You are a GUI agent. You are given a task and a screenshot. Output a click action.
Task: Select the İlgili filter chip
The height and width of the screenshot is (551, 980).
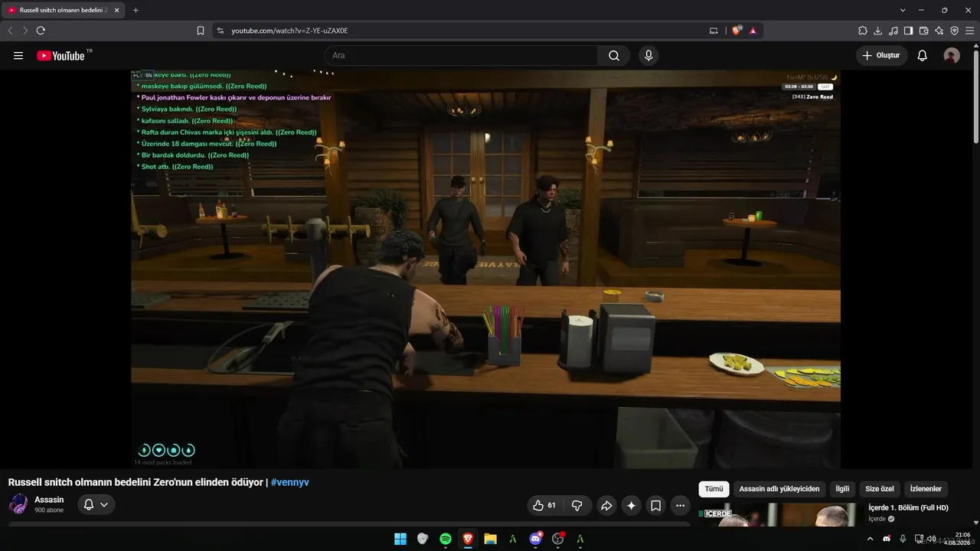(842, 489)
